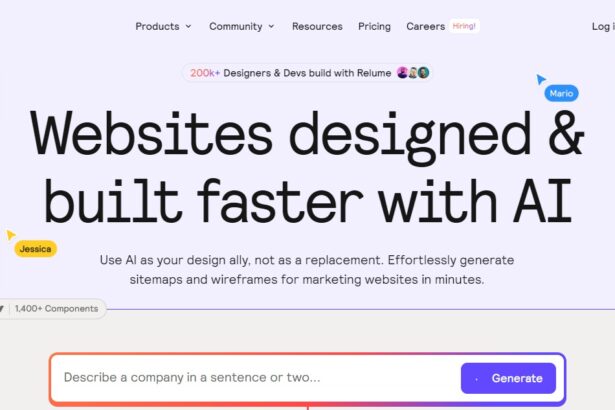The image size is (615, 410).
Task: Expand the Products dropdown chevron
Action: 188,27
